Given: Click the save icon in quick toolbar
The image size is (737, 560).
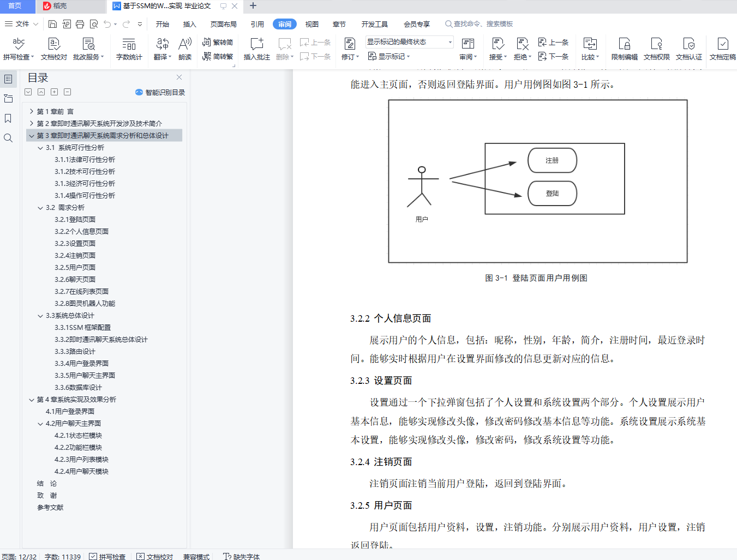Looking at the screenshot, I should click(52, 24).
